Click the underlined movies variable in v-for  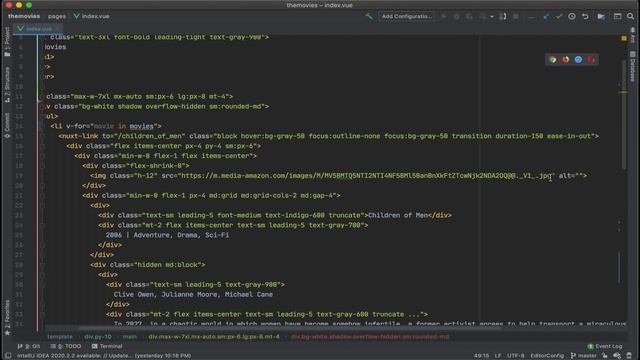[141, 126]
